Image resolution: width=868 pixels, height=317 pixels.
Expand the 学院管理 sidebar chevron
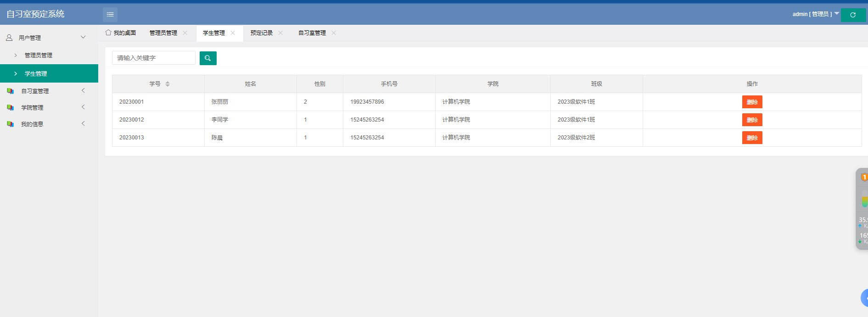coord(83,107)
